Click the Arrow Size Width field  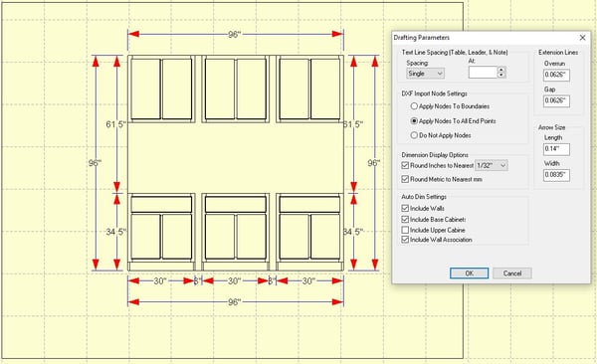pos(556,175)
